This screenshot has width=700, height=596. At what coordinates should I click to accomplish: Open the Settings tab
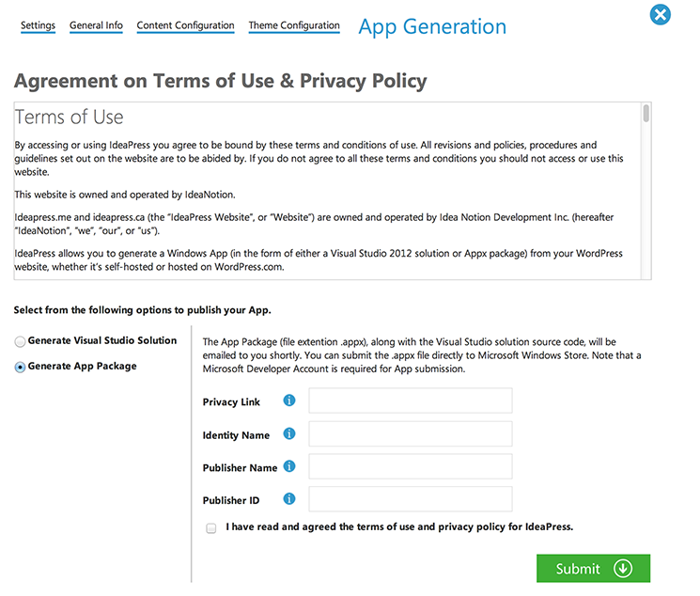click(38, 25)
